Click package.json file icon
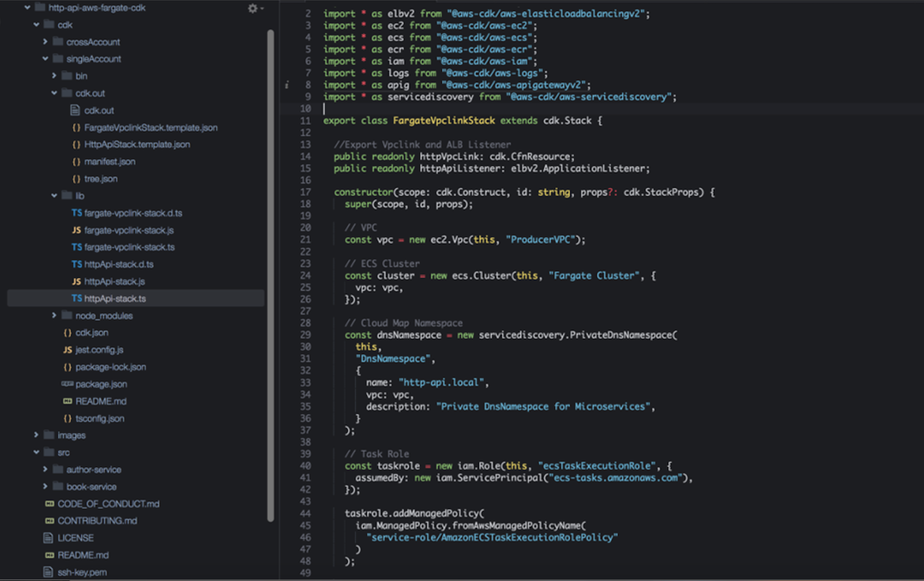The width and height of the screenshot is (924, 581). 67,384
